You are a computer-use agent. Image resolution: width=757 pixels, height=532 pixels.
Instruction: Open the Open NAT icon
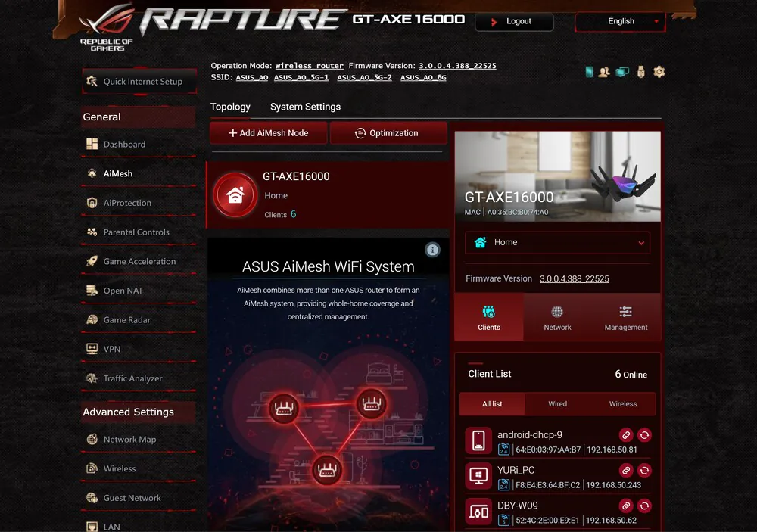[x=92, y=291]
